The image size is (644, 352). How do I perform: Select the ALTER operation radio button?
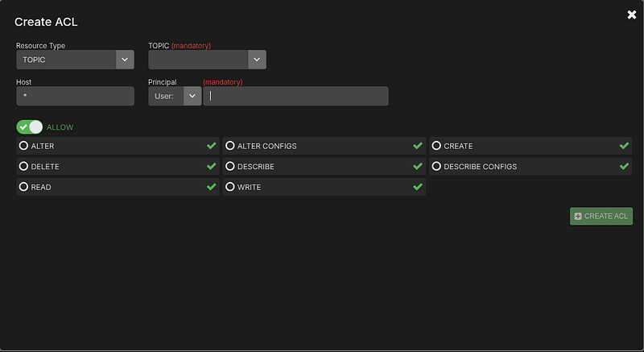(24, 146)
